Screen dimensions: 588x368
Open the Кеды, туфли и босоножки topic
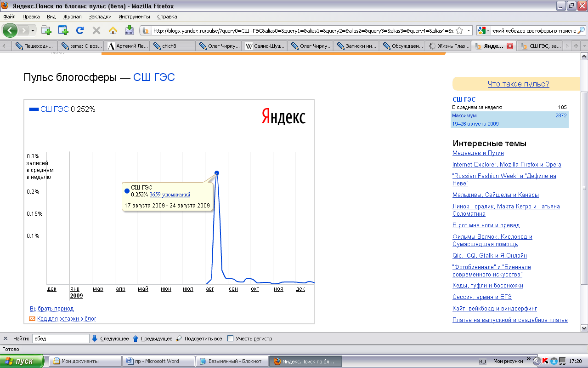(488, 286)
